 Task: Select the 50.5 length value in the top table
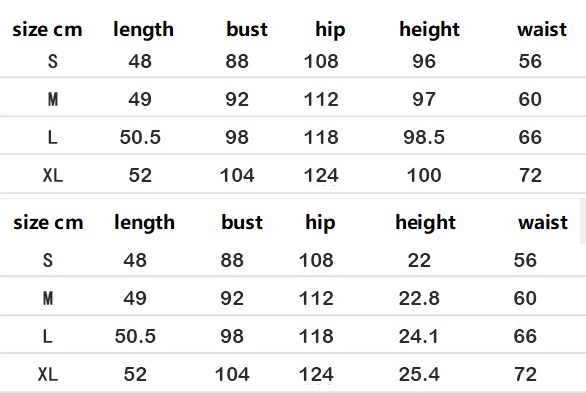coord(140,137)
